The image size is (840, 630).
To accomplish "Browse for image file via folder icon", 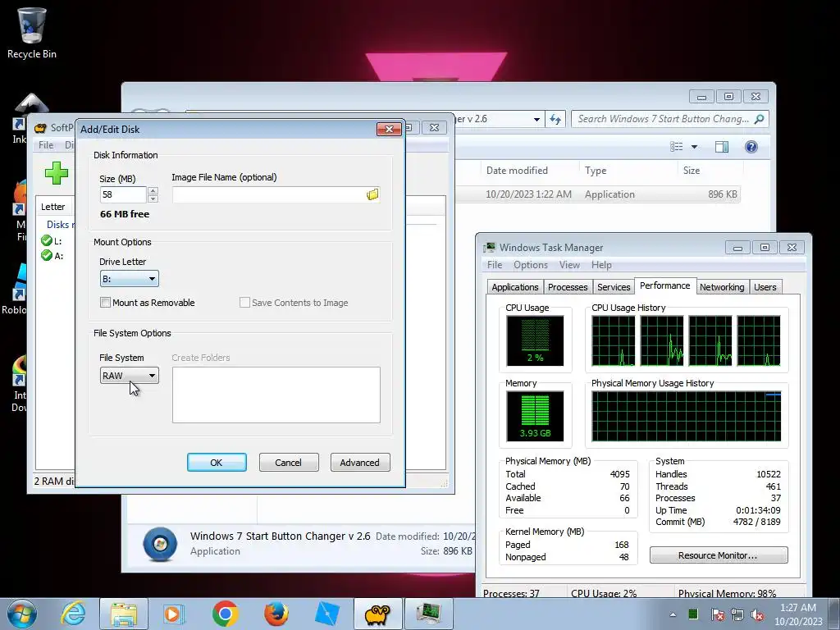I will click(372, 194).
